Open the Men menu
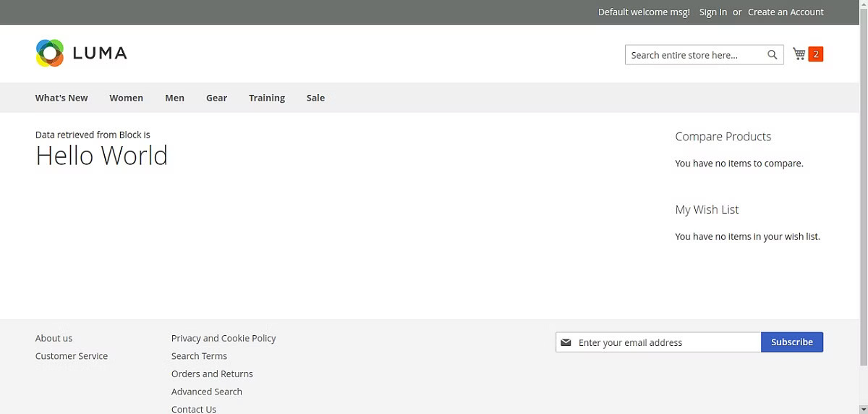This screenshot has width=868, height=414. click(175, 98)
